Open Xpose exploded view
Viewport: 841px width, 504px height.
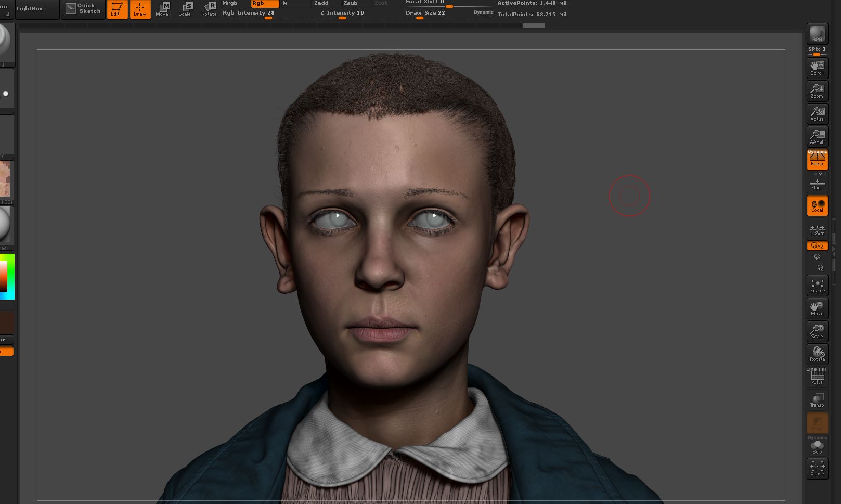pos(817,468)
